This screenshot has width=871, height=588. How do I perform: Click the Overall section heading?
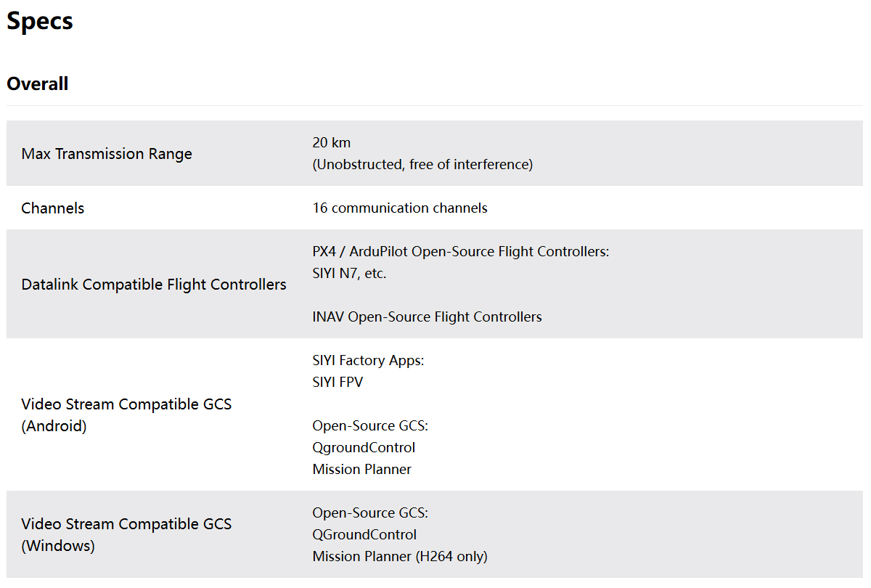coord(38,83)
